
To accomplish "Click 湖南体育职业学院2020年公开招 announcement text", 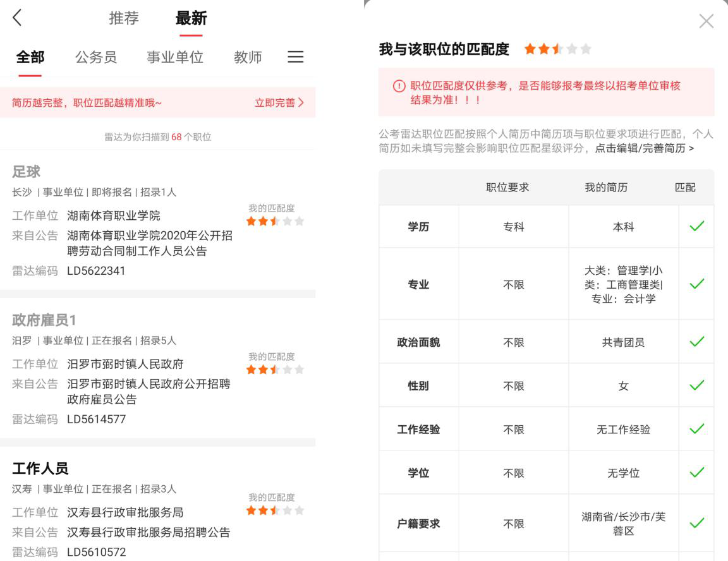I will (150, 235).
